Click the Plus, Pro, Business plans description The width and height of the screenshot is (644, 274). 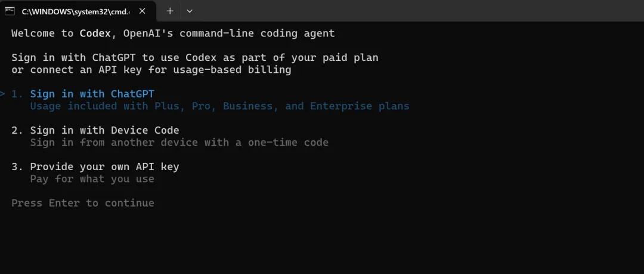point(219,106)
